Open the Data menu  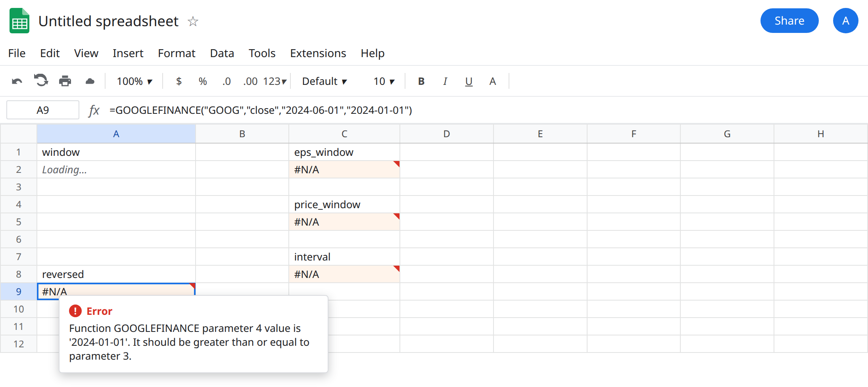coord(222,53)
